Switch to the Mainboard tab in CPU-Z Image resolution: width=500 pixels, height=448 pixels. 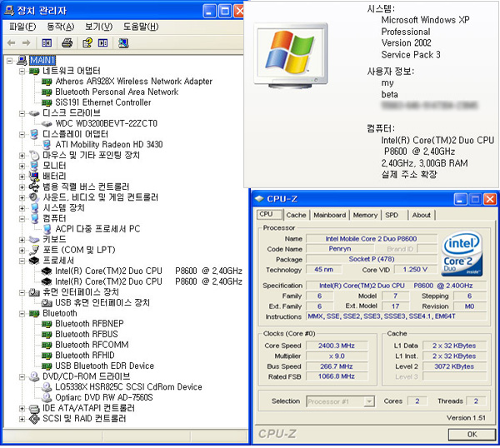tap(329, 215)
